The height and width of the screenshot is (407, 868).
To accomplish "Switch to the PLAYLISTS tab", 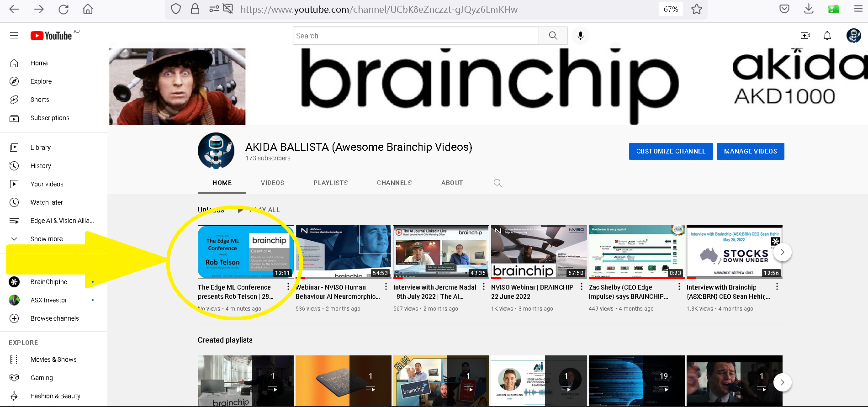I will coord(330,183).
